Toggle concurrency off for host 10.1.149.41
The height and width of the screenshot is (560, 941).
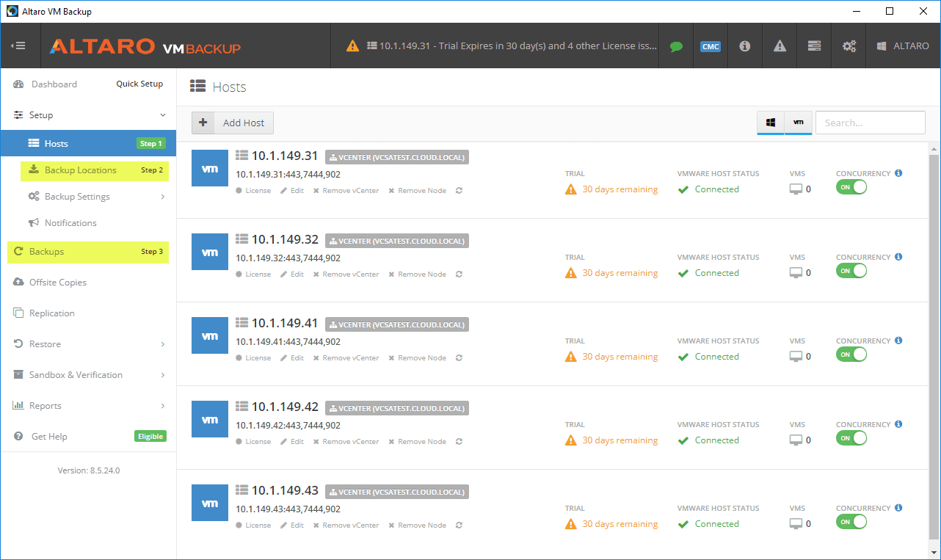click(851, 354)
